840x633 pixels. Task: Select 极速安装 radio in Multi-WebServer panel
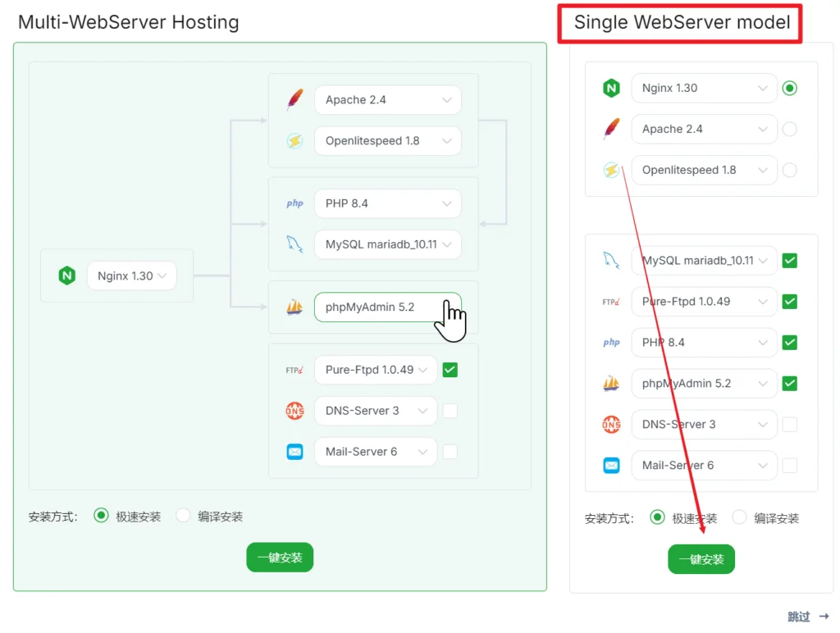click(x=101, y=516)
